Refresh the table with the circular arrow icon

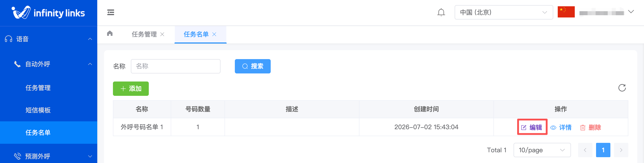(x=622, y=88)
